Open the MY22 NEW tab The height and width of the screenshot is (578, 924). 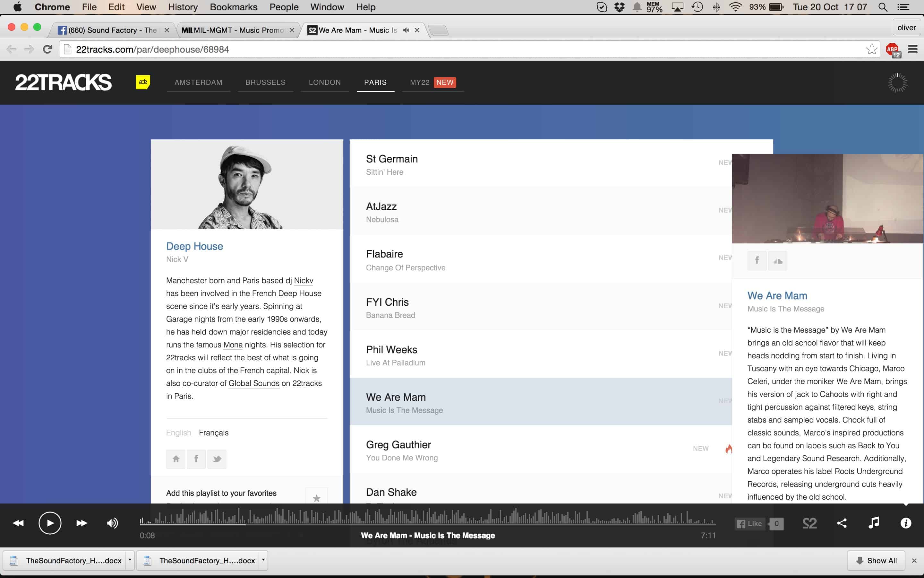pyautogui.click(x=432, y=82)
